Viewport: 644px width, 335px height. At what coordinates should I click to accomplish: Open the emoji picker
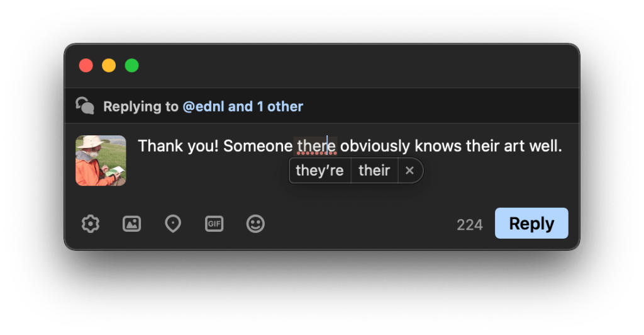click(255, 224)
